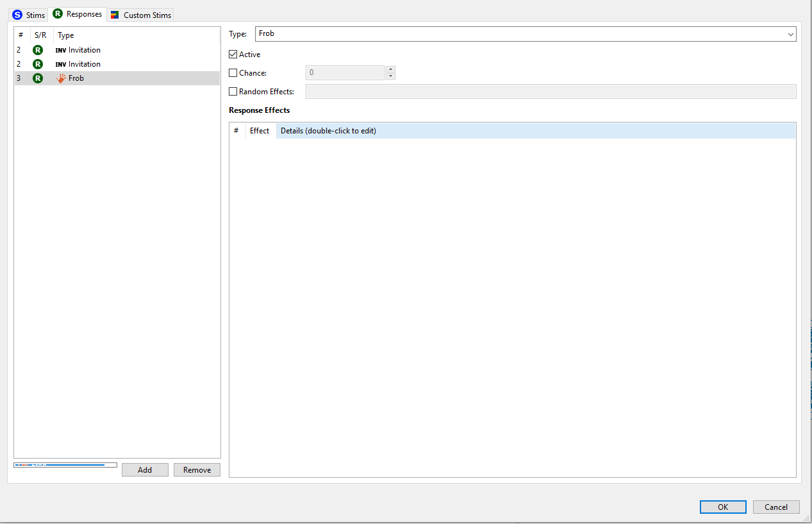Viewport: 812px width, 524px height.
Task: Click the small blue bar left of Add
Action: (65, 464)
